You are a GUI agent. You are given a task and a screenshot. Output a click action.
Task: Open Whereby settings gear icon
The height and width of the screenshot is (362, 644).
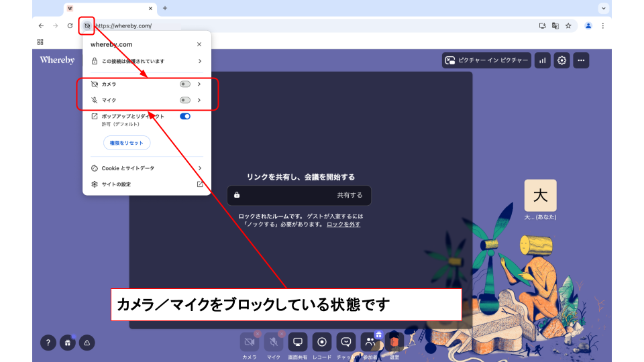coord(562,60)
